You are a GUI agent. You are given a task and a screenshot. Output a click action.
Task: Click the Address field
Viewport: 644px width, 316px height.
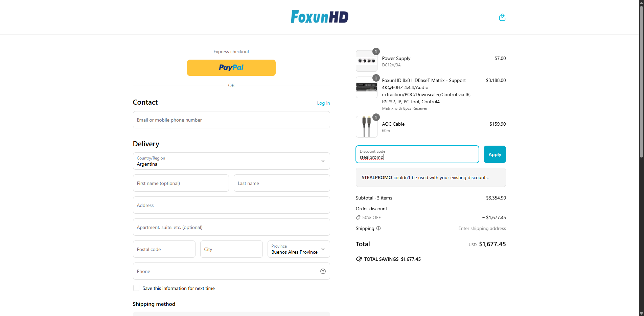click(x=231, y=205)
